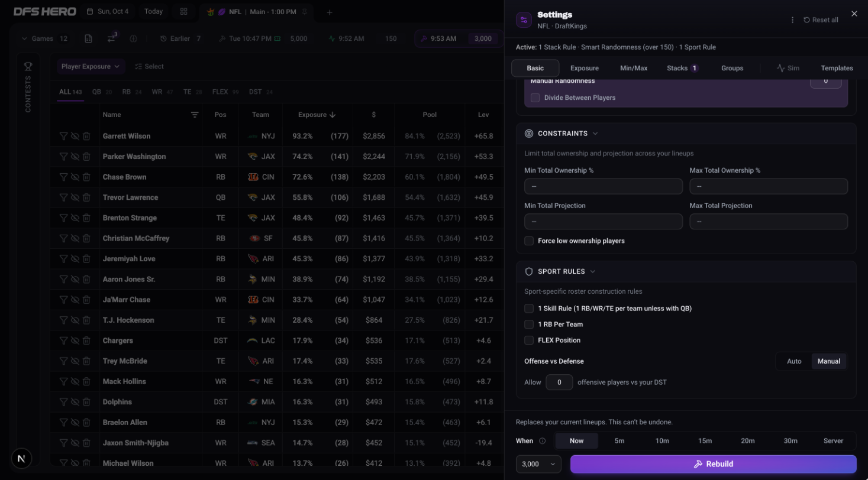Image resolution: width=868 pixels, height=480 pixels.
Task: Set the When timing to 10m
Action: (x=662, y=440)
